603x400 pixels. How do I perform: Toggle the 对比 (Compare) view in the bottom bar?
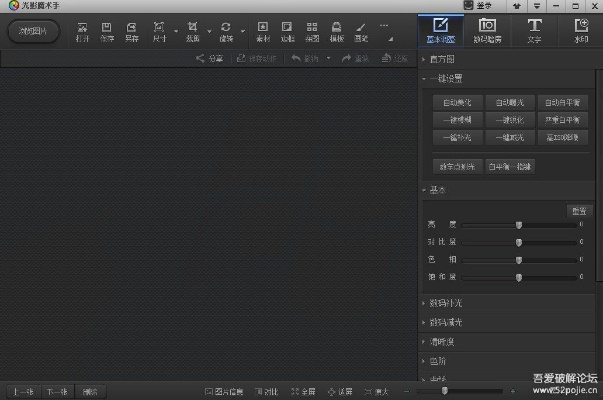(266, 391)
